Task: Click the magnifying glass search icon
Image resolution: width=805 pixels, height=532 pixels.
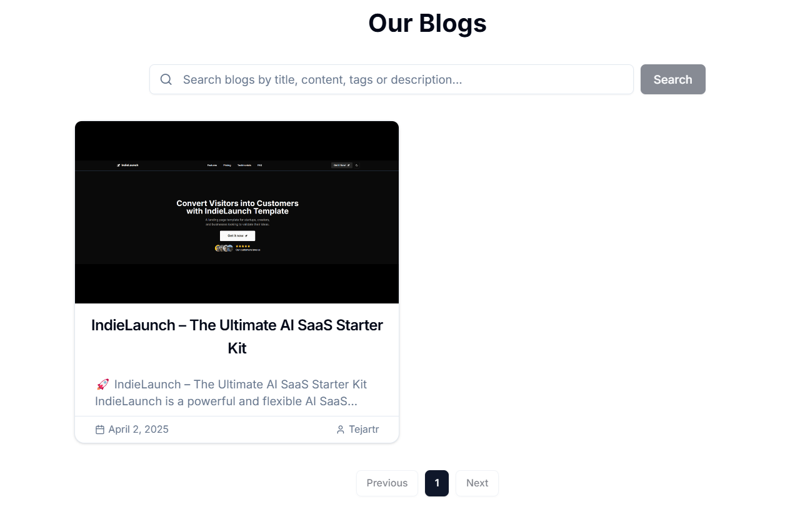Action: (166, 79)
